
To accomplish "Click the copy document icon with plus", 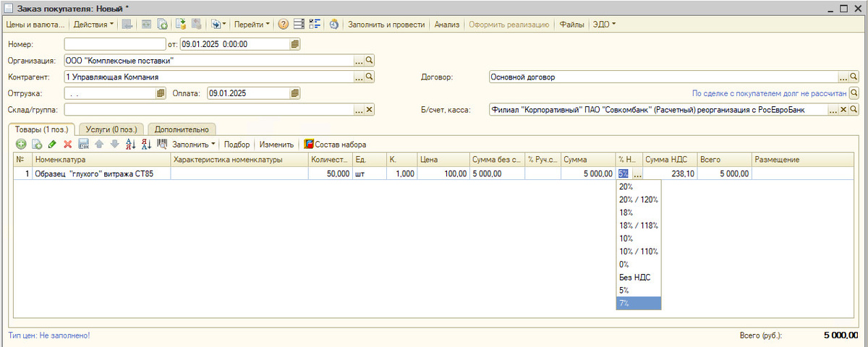I will point(163,24).
